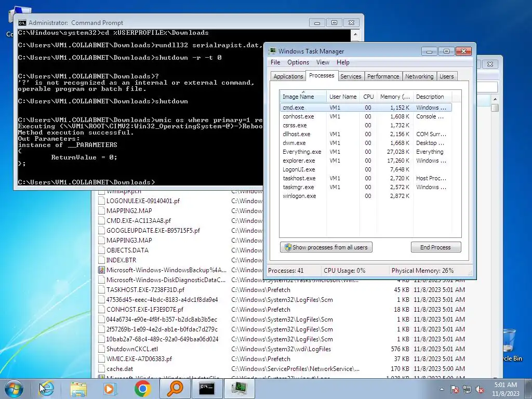Open the View menu in Task Manager
The image size is (532, 399).
[323, 62]
